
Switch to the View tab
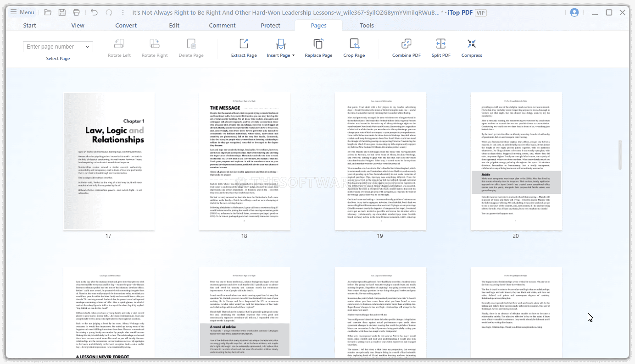click(x=78, y=26)
